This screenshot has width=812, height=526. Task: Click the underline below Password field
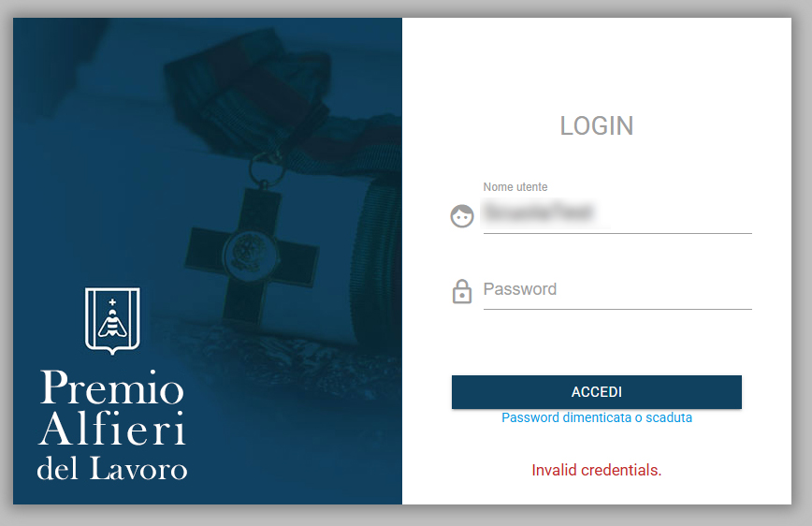coord(617,310)
